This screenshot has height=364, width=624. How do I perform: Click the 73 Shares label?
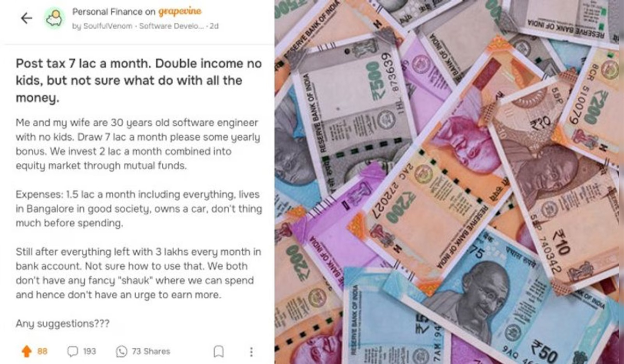[150, 352]
